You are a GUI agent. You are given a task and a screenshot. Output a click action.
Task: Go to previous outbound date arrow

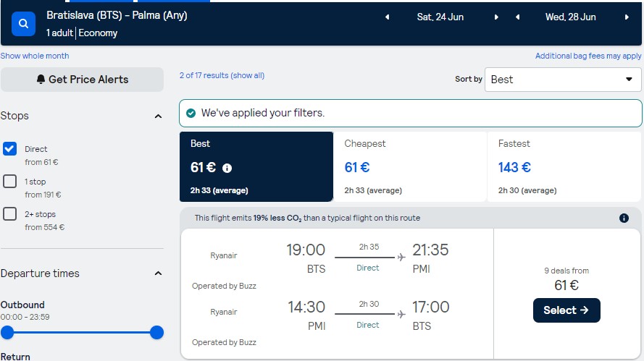[x=387, y=17]
